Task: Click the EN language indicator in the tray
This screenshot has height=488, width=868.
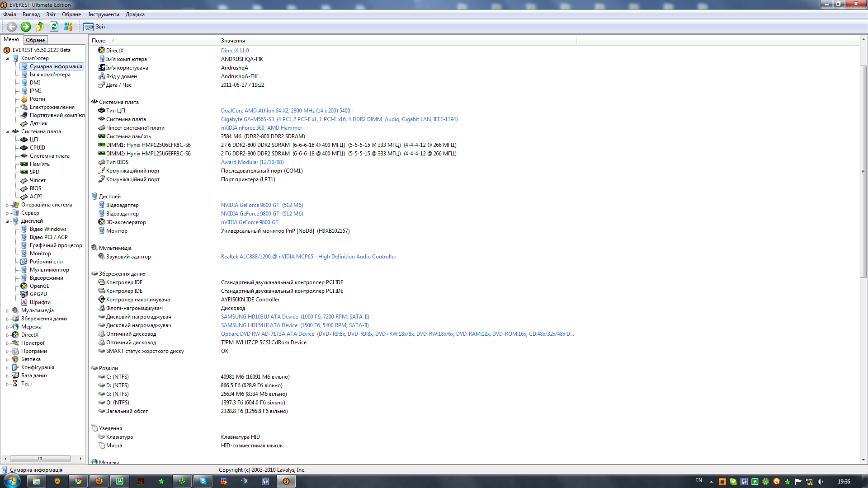Action: point(698,480)
